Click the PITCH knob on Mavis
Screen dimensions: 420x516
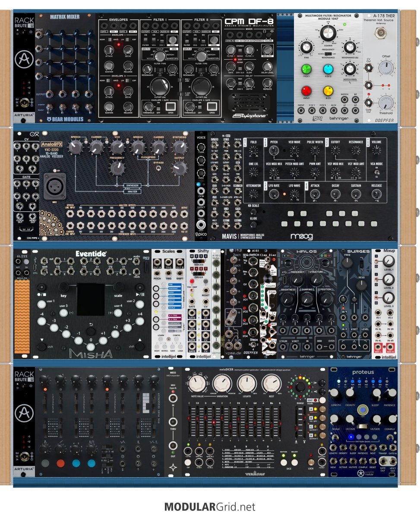(x=274, y=151)
